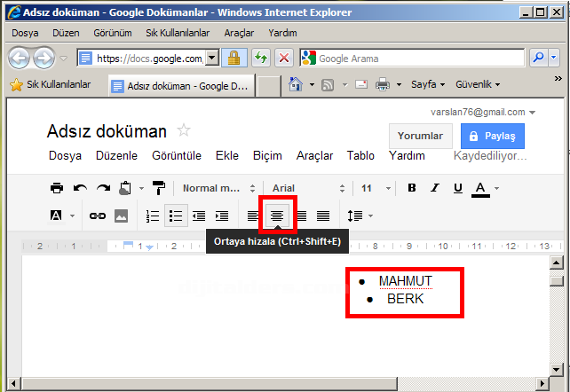The height and width of the screenshot is (392, 570).
Task: Open the Biçim menu
Action: click(x=267, y=155)
